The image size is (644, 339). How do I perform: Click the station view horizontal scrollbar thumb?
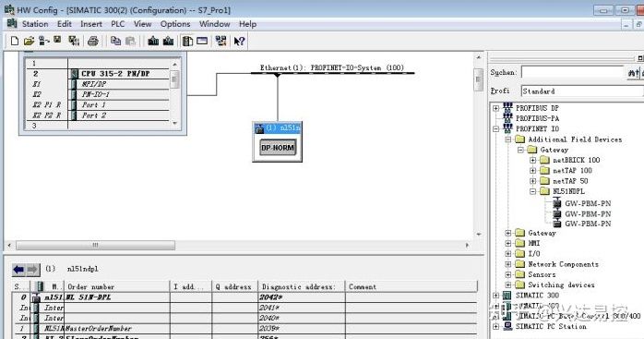click(95, 245)
